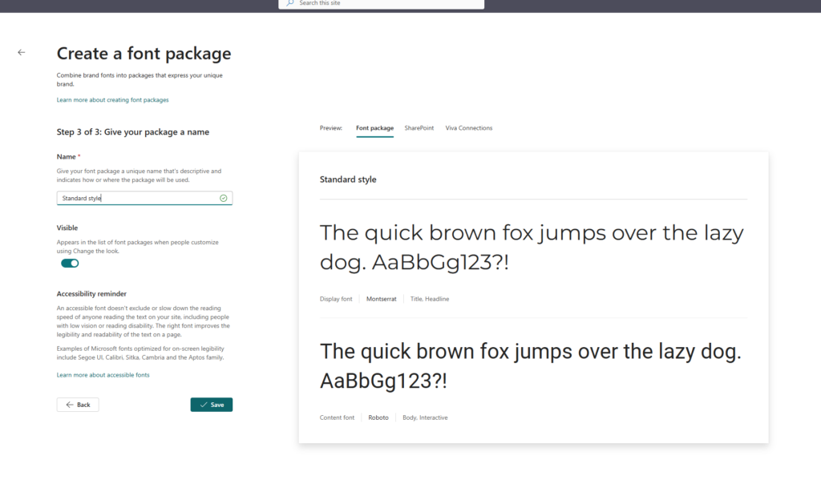Click the Save button
Viewport: 821px width, 504px height.
click(x=212, y=405)
